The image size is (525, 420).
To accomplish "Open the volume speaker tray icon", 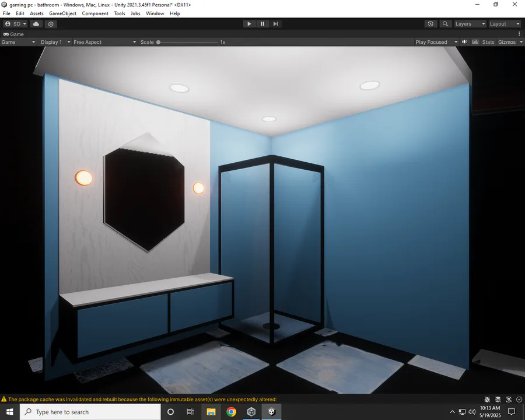I will tap(472, 412).
